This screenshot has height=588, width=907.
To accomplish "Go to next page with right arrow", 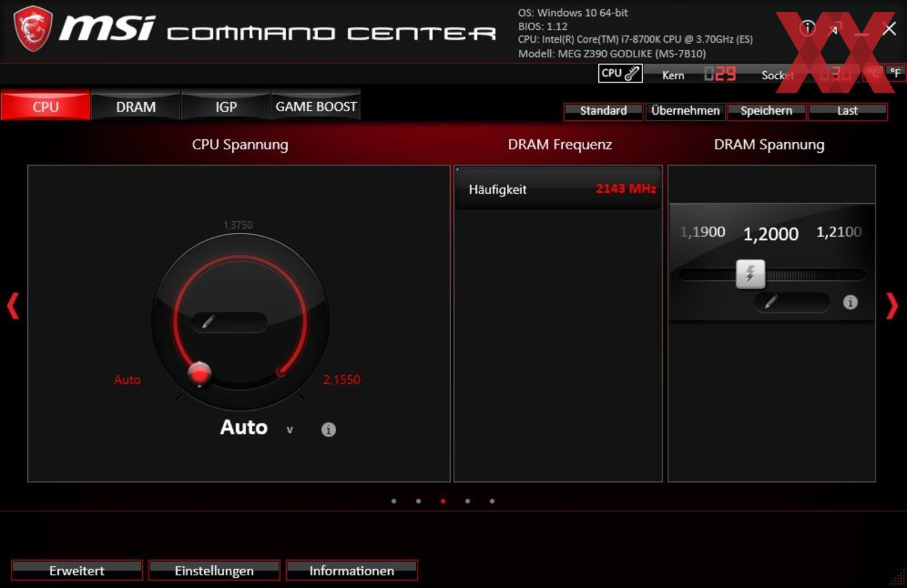I will click(892, 306).
